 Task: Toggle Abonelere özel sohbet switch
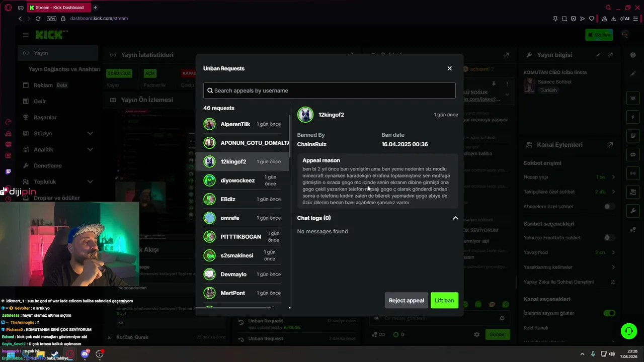[609, 207]
